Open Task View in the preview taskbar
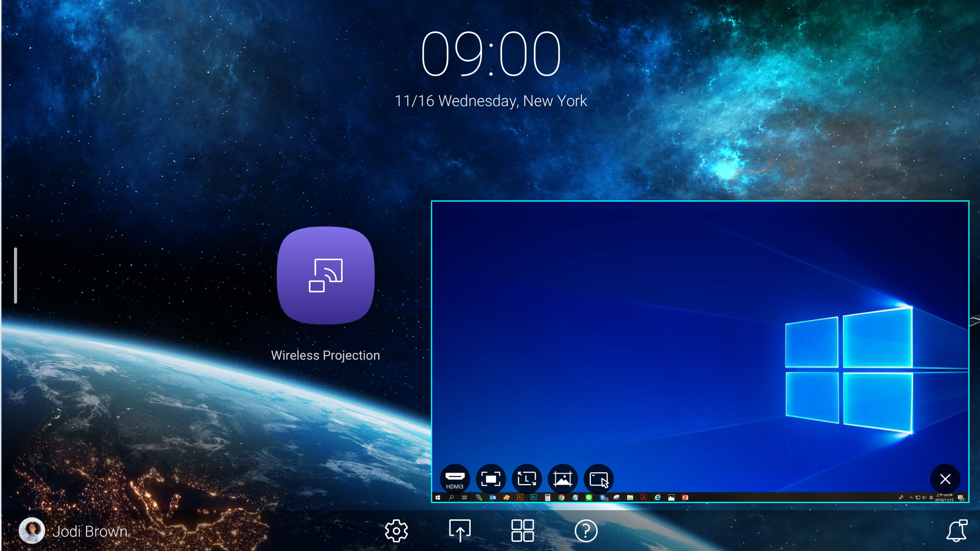The width and height of the screenshot is (980, 551). pyautogui.click(x=465, y=498)
